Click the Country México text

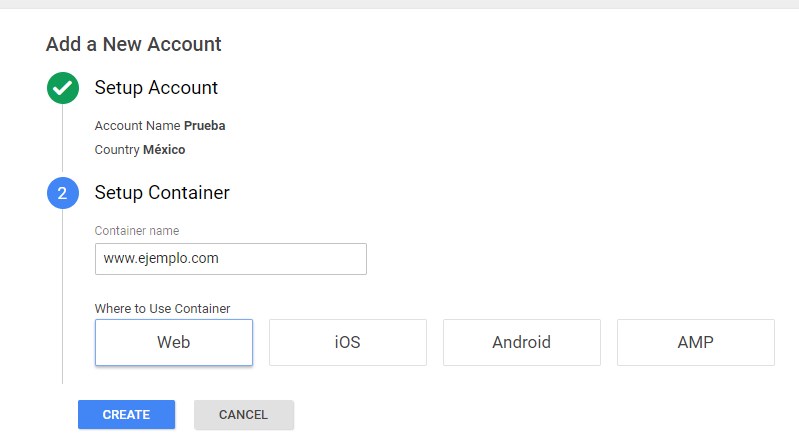pyautogui.click(x=140, y=149)
